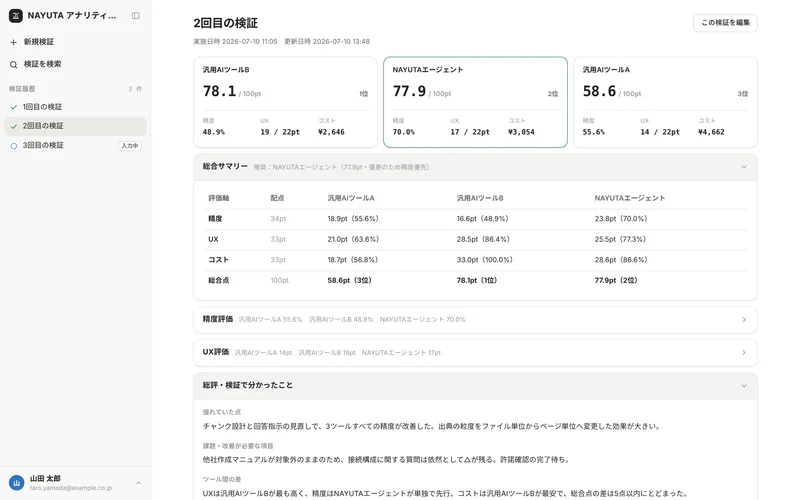
Task: Click the 評価軸 column header
Action: click(218, 198)
